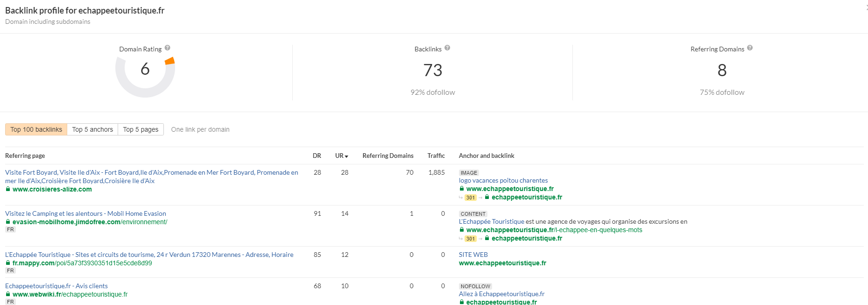Click the Referring Domains column header

click(388, 156)
